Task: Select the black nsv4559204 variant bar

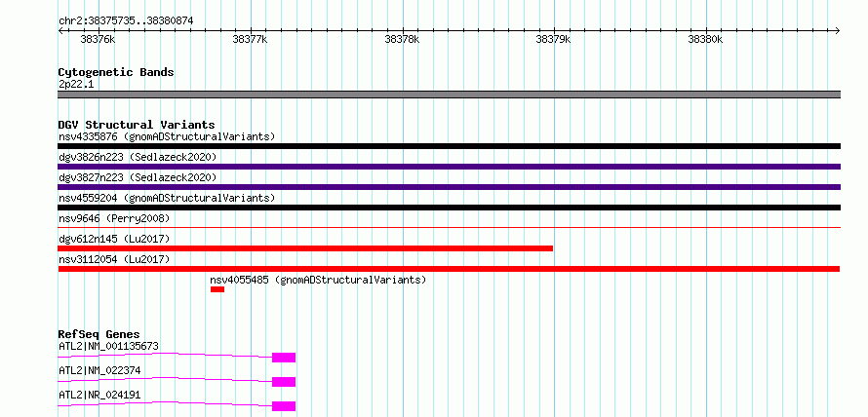Action: [449, 208]
